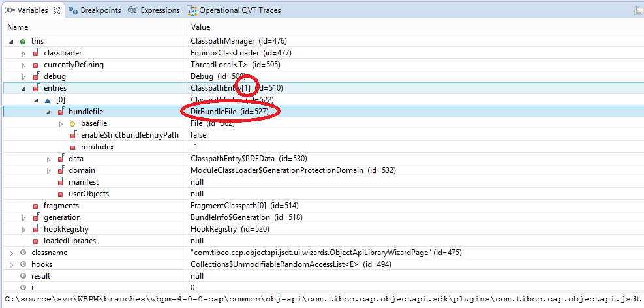Viewport: 644px width, 308px height.
Task: Click the Name column header
Action: click(x=18, y=27)
